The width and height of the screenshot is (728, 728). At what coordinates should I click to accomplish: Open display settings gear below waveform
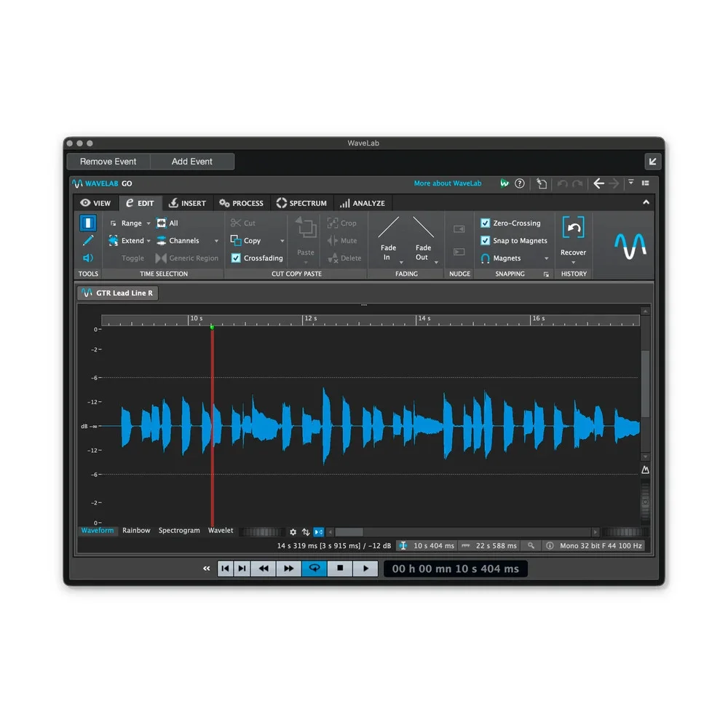293,532
